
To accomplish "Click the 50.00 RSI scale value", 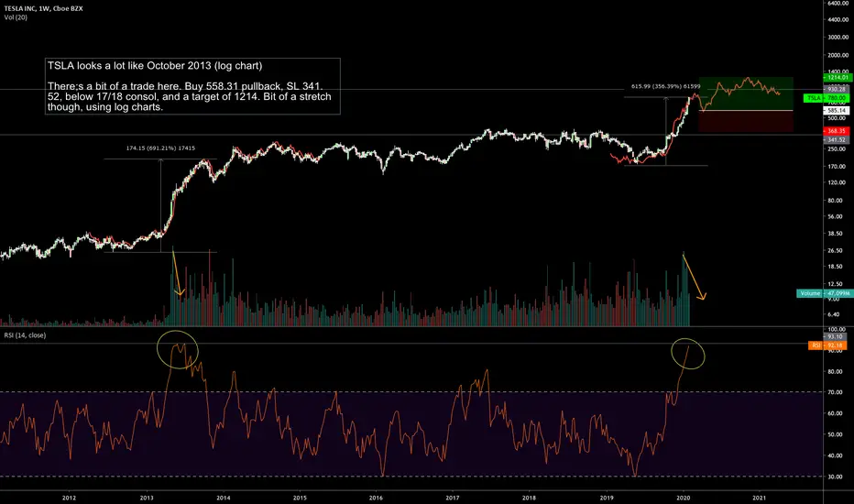I will pos(836,434).
